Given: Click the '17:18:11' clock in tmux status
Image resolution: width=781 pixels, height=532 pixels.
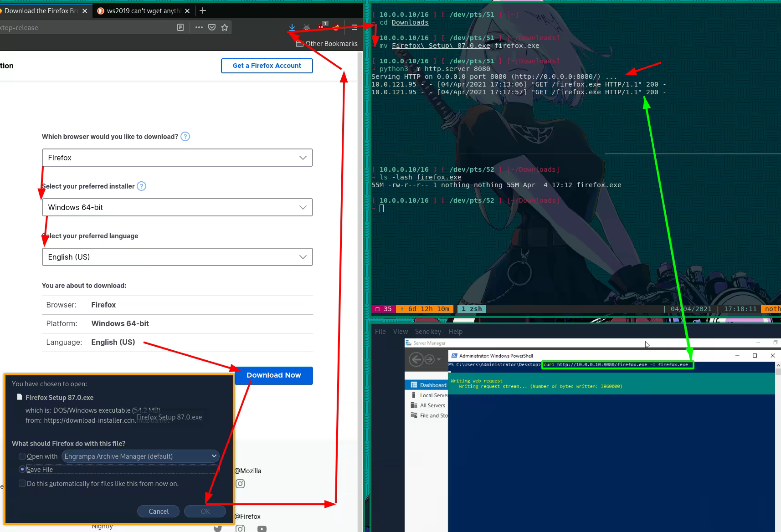Looking at the screenshot, I should [x=740, y=309].
